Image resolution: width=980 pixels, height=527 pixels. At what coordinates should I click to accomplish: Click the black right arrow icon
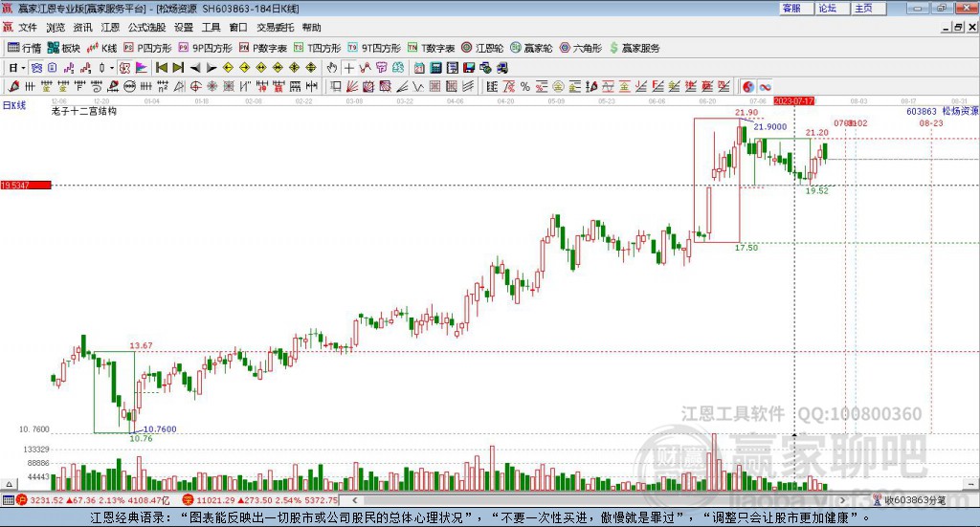(212, 68)
